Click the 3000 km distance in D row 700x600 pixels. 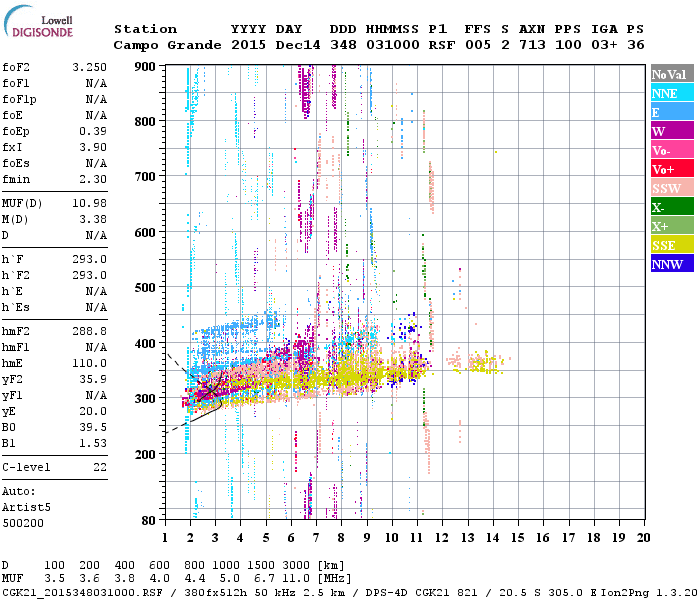[x=296, y=565]
